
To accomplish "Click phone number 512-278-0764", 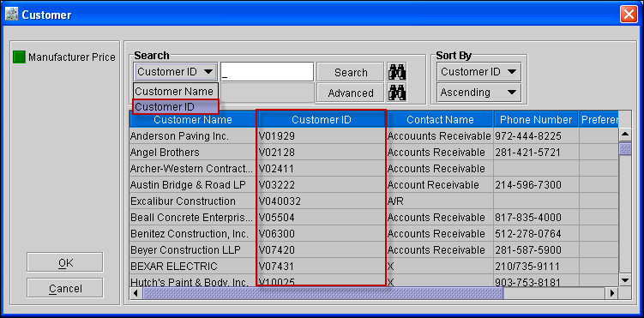I will 536,233.
